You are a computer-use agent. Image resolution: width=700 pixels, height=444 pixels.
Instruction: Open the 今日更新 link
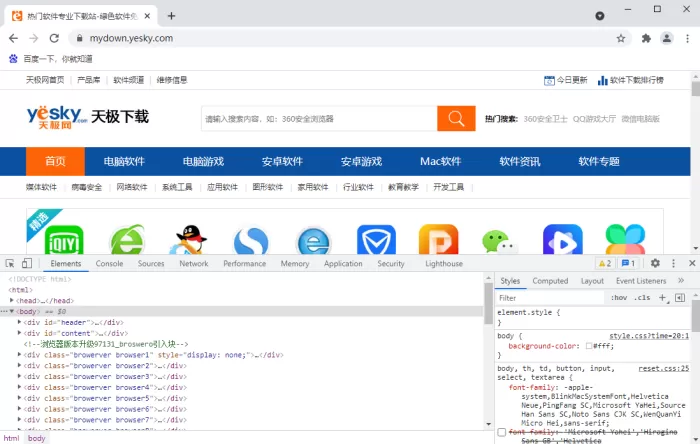click(x=566, y=80)
